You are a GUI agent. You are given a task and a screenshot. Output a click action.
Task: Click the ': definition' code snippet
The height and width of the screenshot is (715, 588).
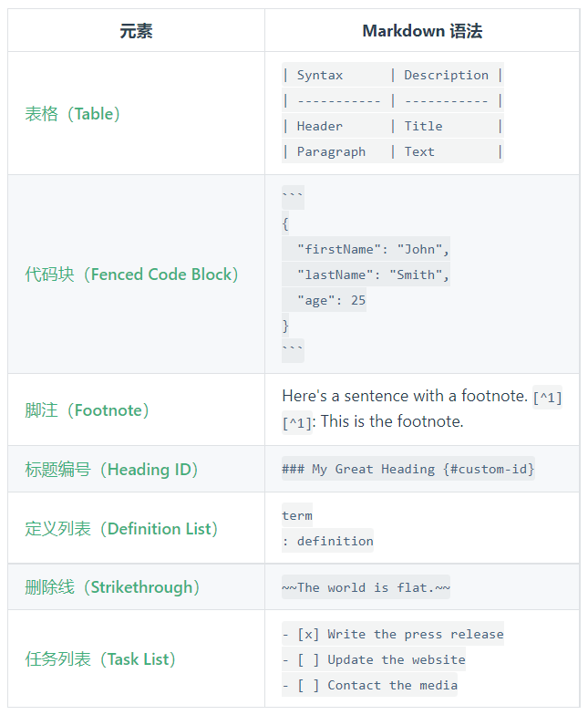click(327, 541)
